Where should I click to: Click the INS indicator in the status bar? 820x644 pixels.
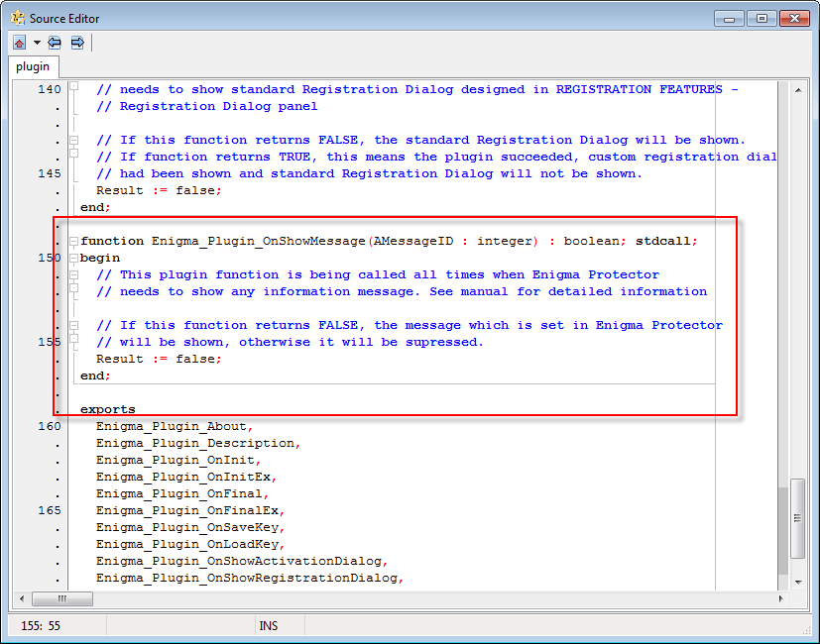[x=269, y=626]
